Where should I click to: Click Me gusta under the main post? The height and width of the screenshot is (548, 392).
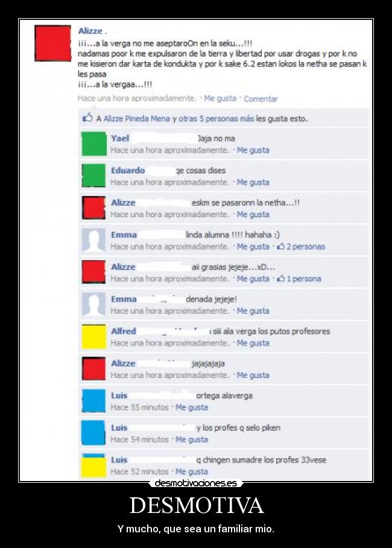pos(220,98)
